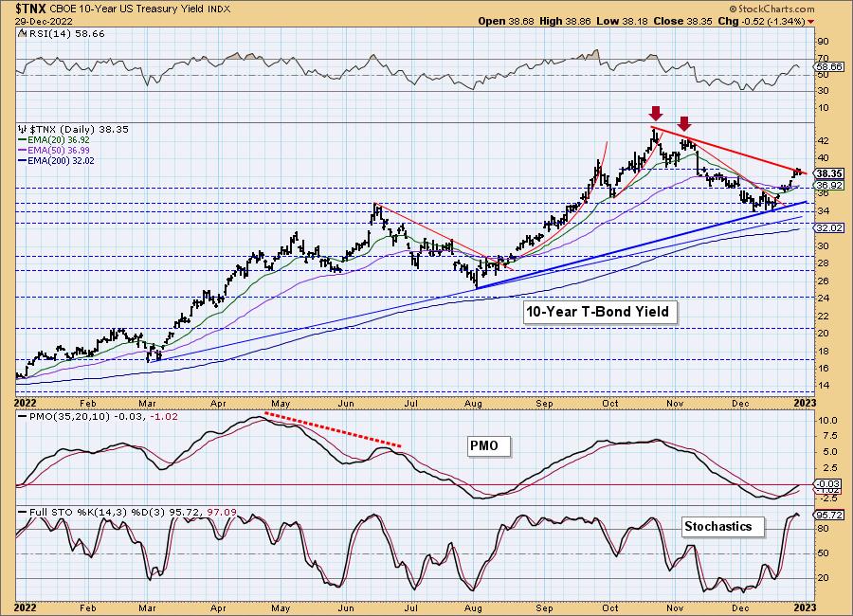Viewport: 853px width, 616px height.
Task: Click the second red arrow at the November peak
Action: tap(684, 123)
